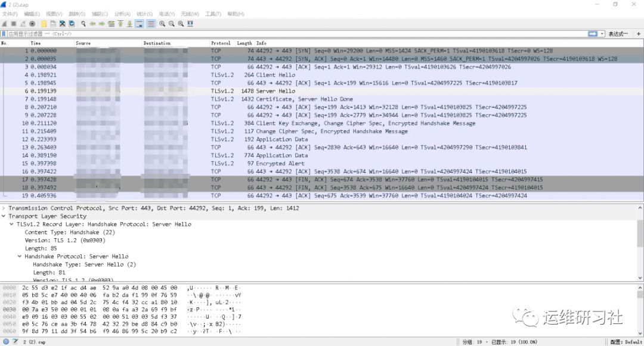Collapse Handshake Protocol: Server Hello node
Screen dimensions: 644x346
(x=19, y=256)
